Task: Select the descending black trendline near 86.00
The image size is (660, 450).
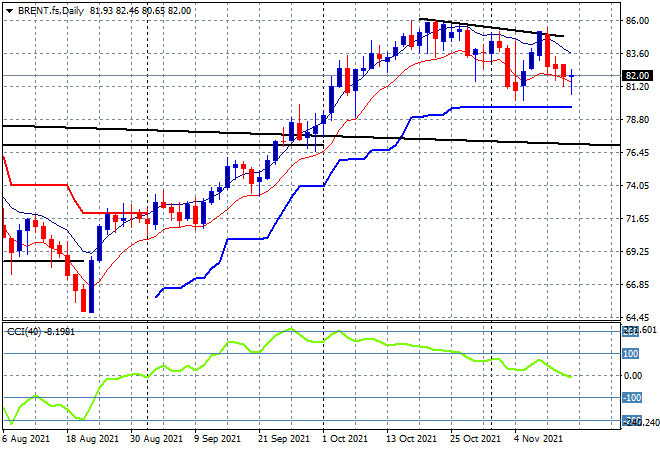Action: click(491, 27)
